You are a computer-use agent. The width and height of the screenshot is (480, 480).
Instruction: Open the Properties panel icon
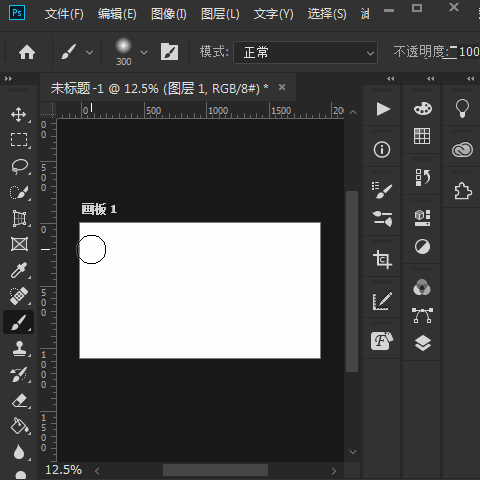pos(422,218)
